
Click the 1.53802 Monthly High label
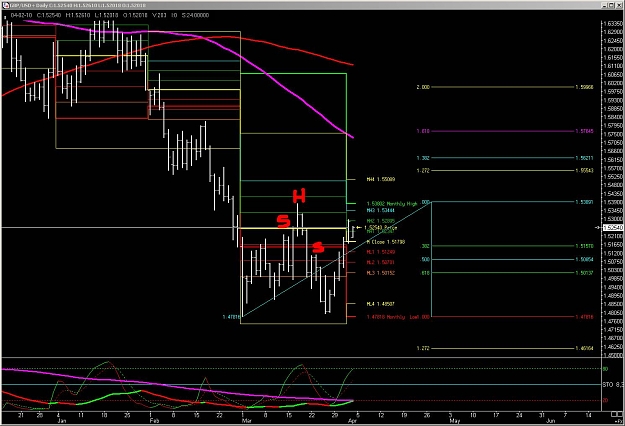click(392, 204)
